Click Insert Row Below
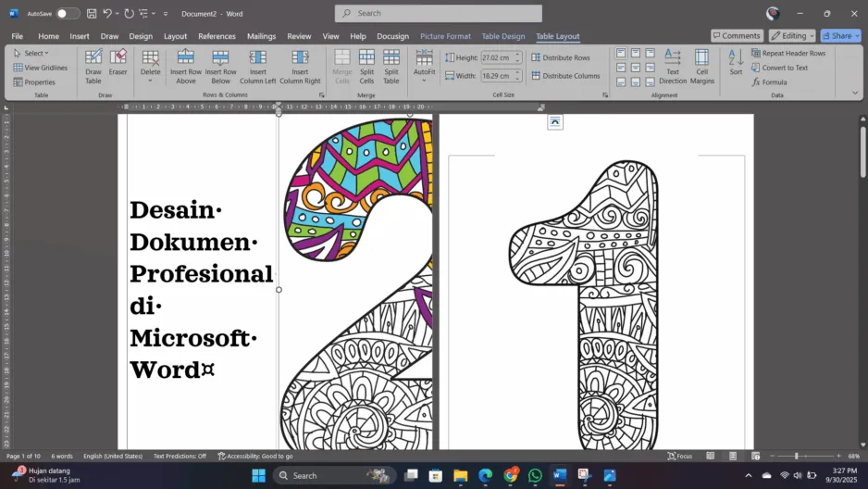 pyautogui.click(x=221, y=66)
